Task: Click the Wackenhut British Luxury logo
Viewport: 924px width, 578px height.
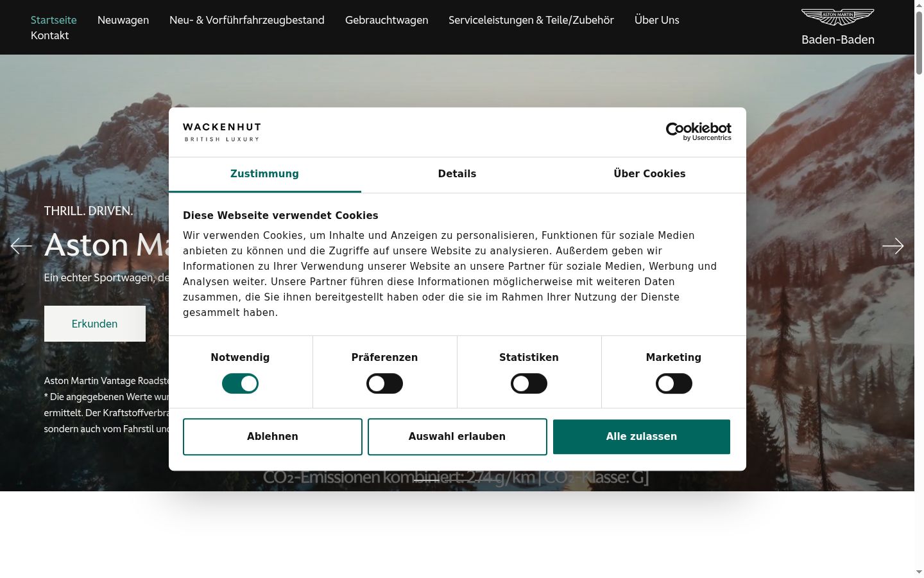Action: tap(222, 132)
